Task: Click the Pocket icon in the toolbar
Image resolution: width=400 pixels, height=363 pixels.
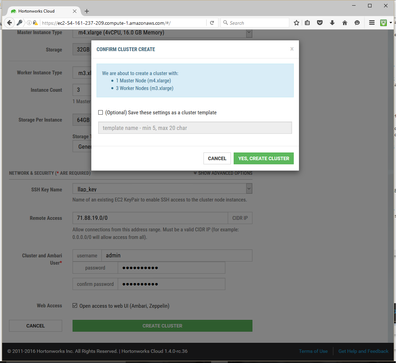Action: coord(320,23)
